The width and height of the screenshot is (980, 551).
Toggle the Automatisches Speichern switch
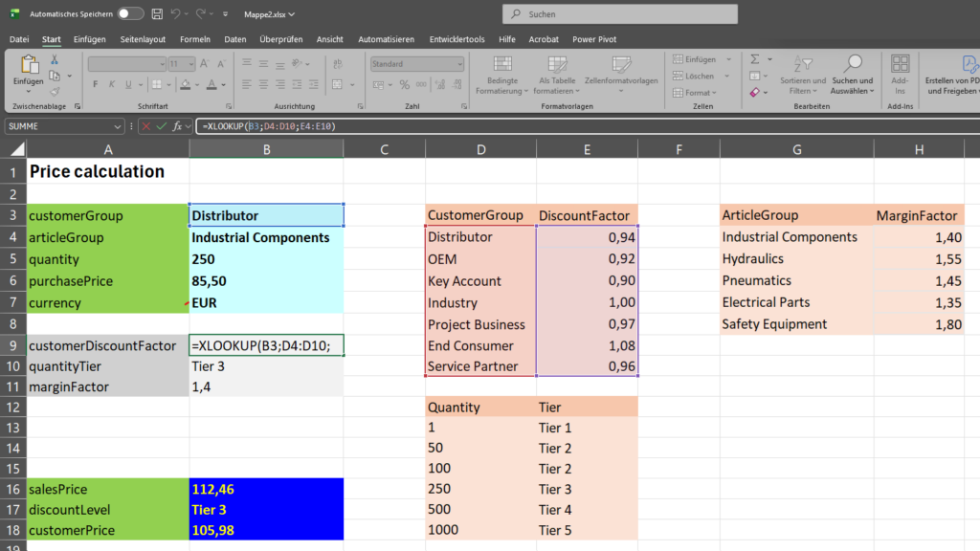coord(130,13)
